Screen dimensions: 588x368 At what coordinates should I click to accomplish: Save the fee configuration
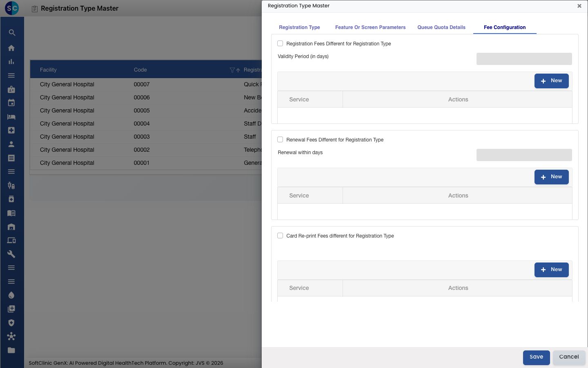point(536,357)
